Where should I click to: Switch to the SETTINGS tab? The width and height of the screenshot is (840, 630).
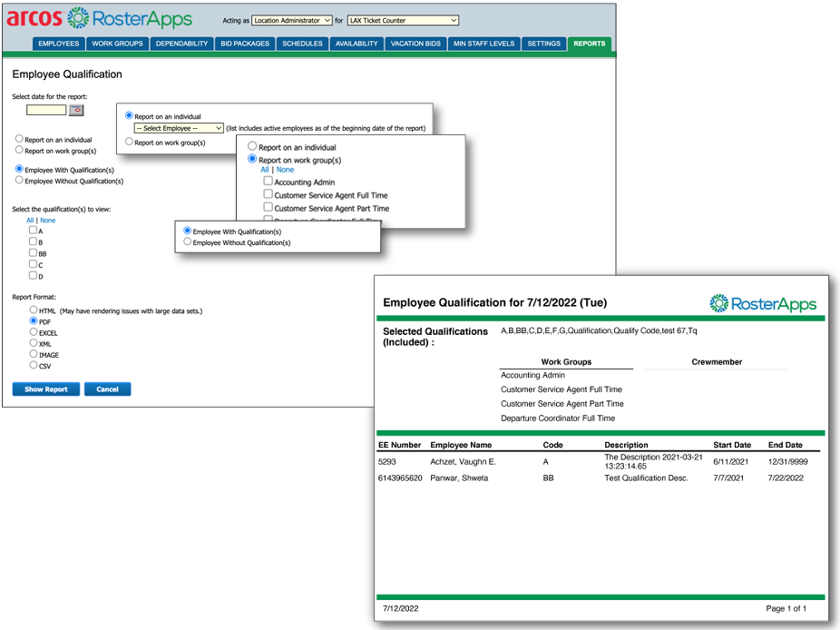(543, 44)
